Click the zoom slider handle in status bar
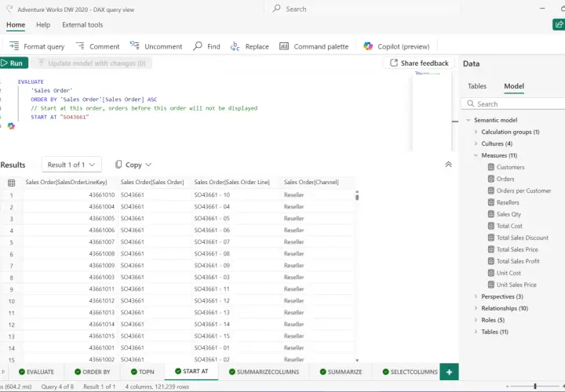 pyautogui.click(x=535, y=387)
